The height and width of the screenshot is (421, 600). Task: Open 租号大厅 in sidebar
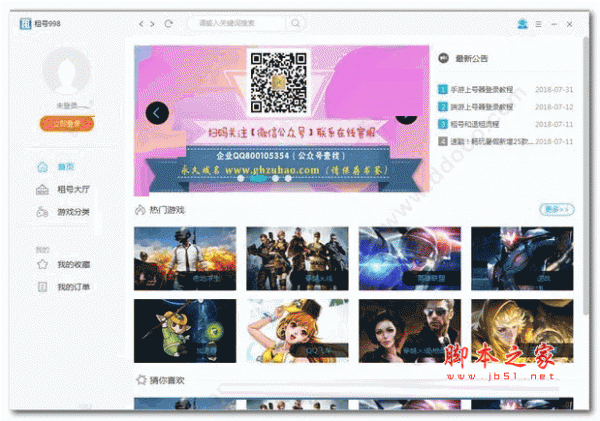tap(73, 189)
